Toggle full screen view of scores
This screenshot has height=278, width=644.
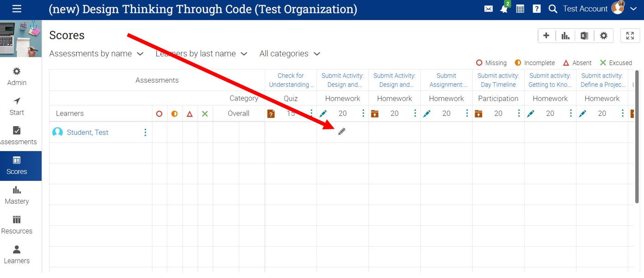point(630,36)
